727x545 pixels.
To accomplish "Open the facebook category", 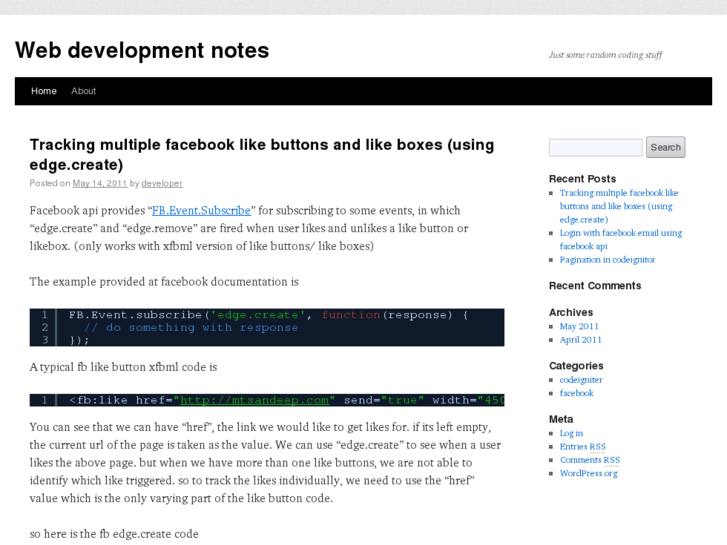I will coord(576,393).
